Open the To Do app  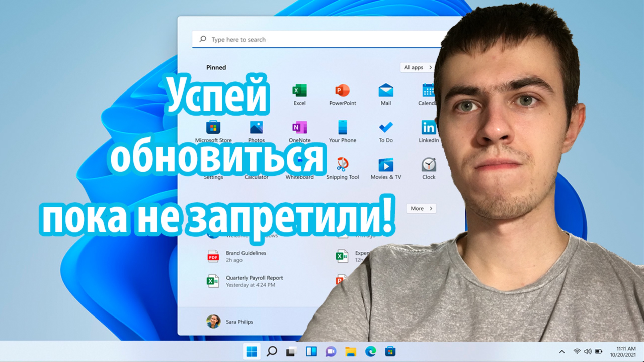coord(386,131)
